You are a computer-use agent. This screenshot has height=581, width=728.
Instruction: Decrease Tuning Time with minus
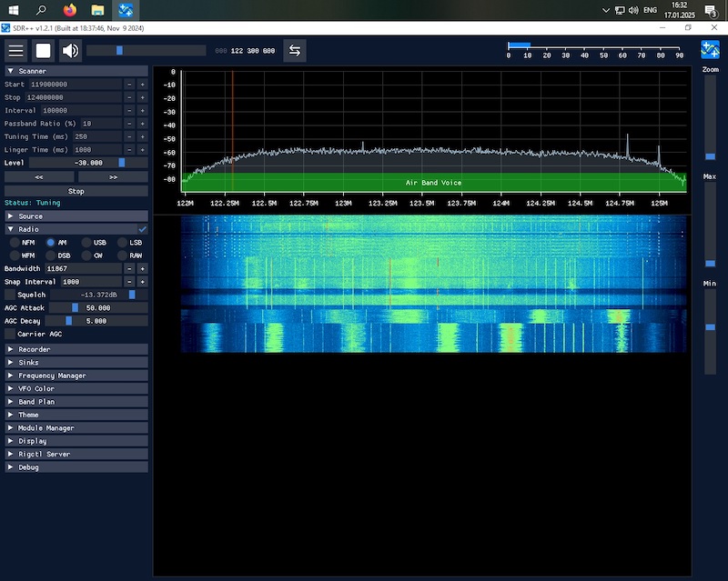pyautogui.click(x=129, y=136)
